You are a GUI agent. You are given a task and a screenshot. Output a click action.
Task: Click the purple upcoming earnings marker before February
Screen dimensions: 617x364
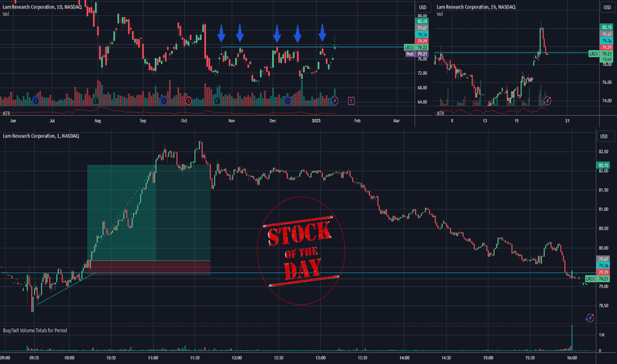351,101
